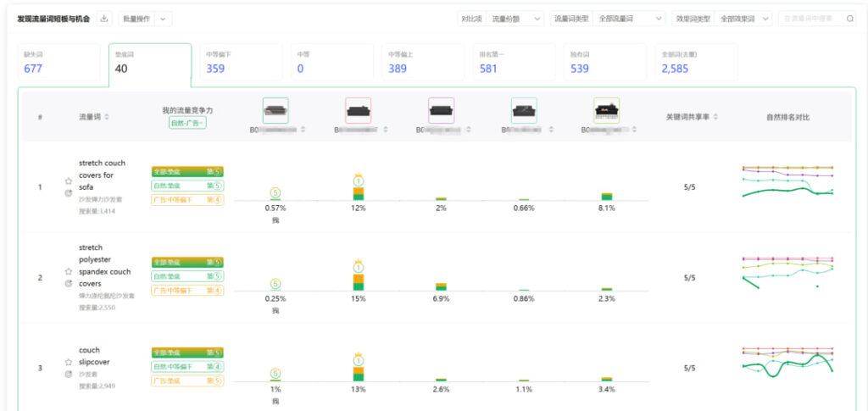
Task: Favorite the 'stretch polyester spandex couch covers' row
Action: pyautogui.click(x=69, y=272)
